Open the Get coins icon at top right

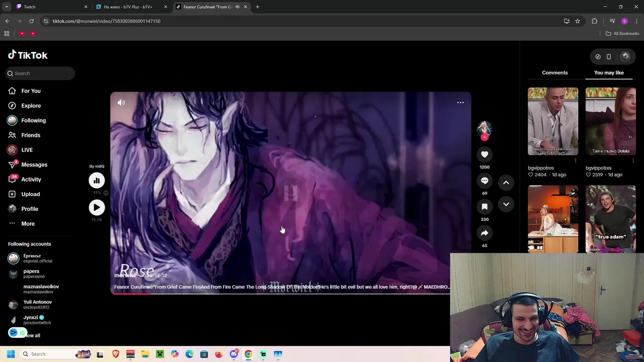(x=598, y=57)
